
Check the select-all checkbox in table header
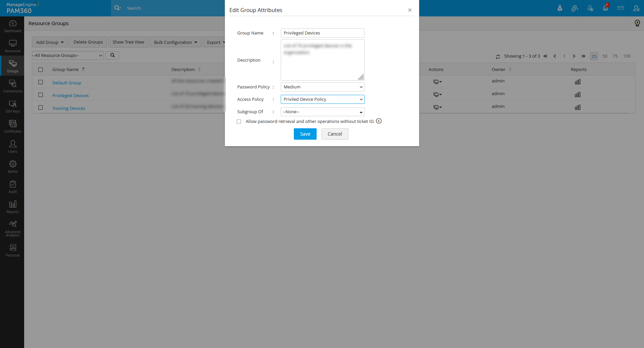point(41,70)
